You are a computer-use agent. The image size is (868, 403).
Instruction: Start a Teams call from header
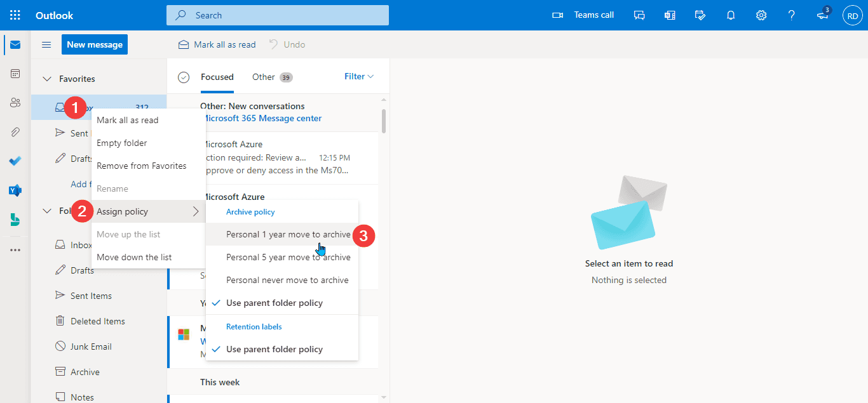tap(583, 15)
